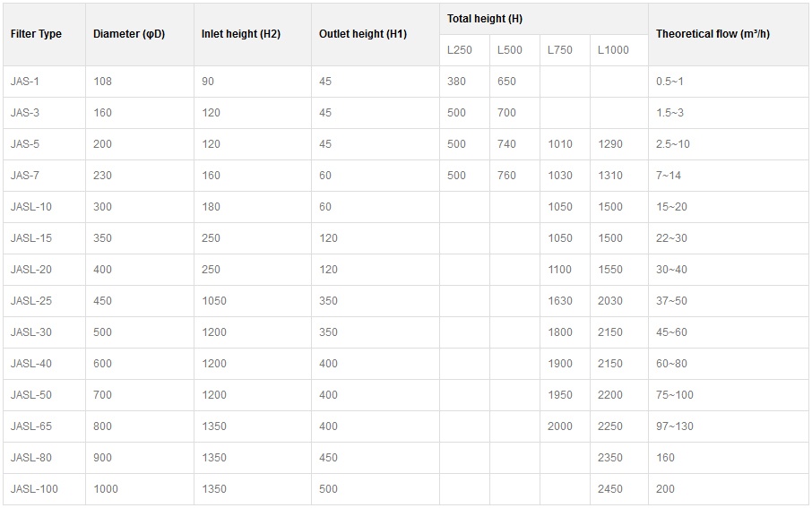Select the L250 sub-column header

[x=460, y=50]
